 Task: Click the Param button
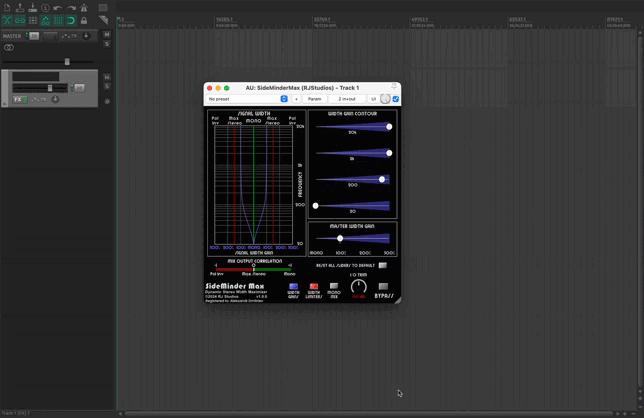[x=315, y=99]
